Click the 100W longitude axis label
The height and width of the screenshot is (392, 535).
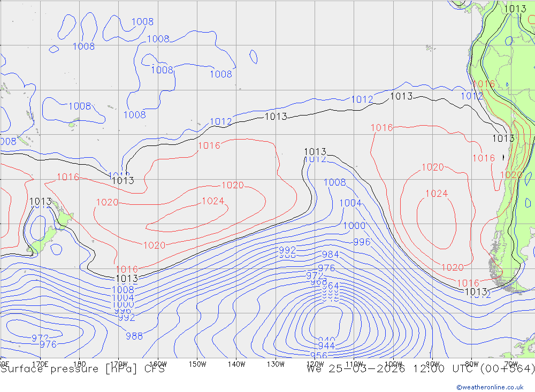click(393, 364)
